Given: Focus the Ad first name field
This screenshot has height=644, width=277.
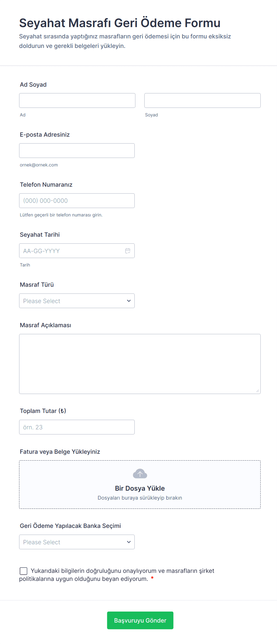Looking at the screenshot, I should tap(77, 101).
